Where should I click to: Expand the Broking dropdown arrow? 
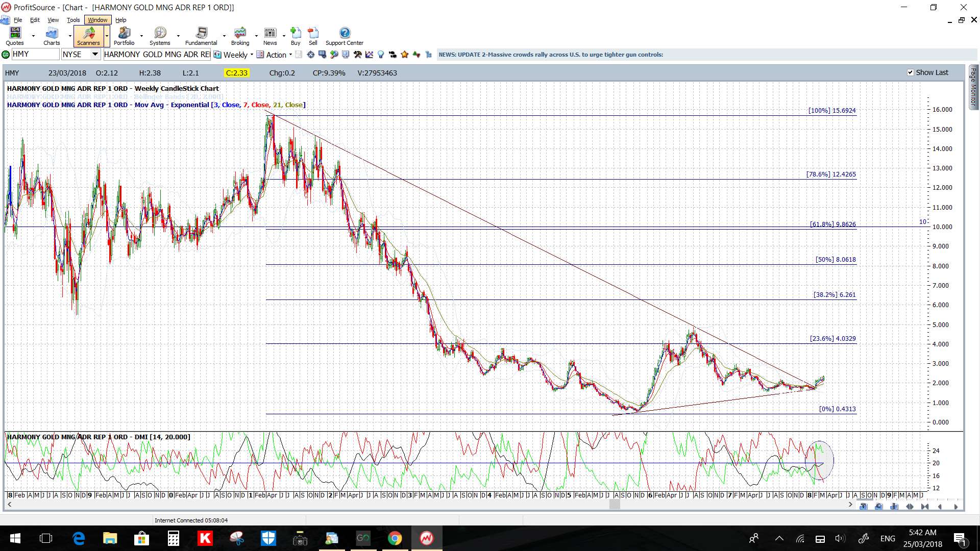coord(256,36)
